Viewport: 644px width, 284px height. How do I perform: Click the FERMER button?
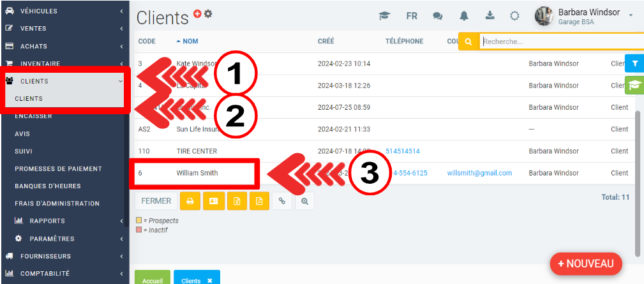coord(156,200)
